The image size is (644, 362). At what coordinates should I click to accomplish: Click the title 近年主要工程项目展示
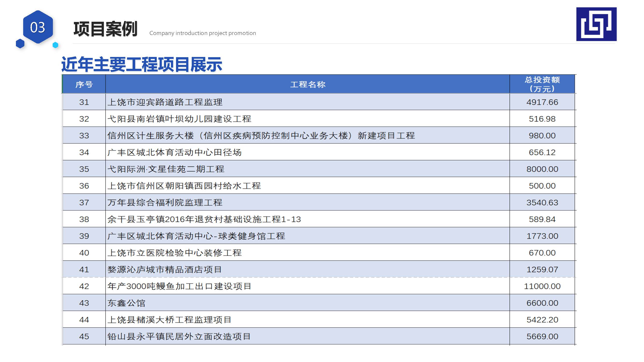142,64
